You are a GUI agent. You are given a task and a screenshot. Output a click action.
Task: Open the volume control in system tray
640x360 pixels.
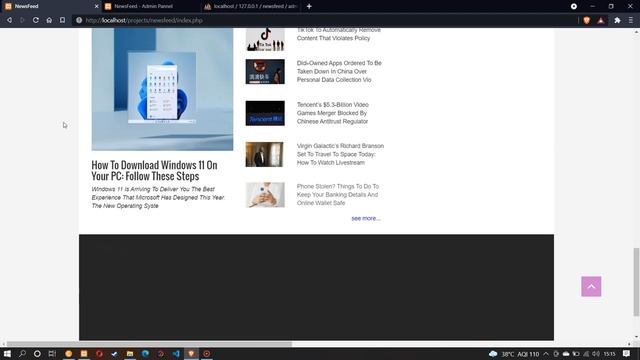coord(596,354)
